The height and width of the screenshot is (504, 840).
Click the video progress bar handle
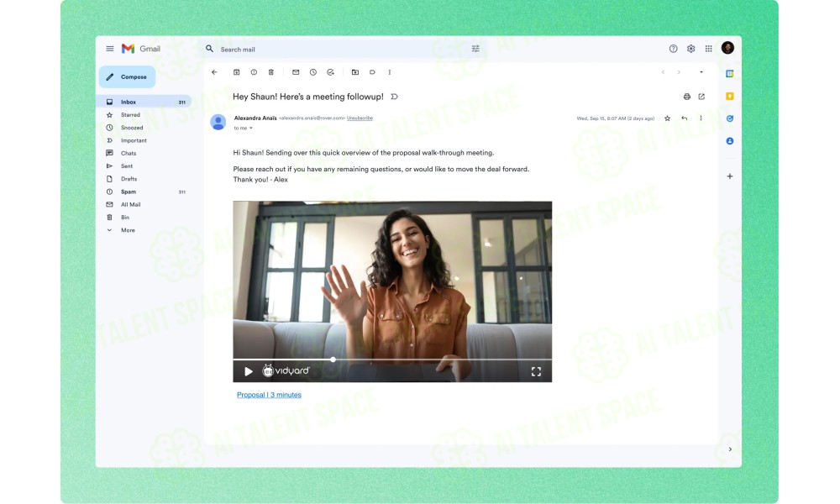coord(333,360)
